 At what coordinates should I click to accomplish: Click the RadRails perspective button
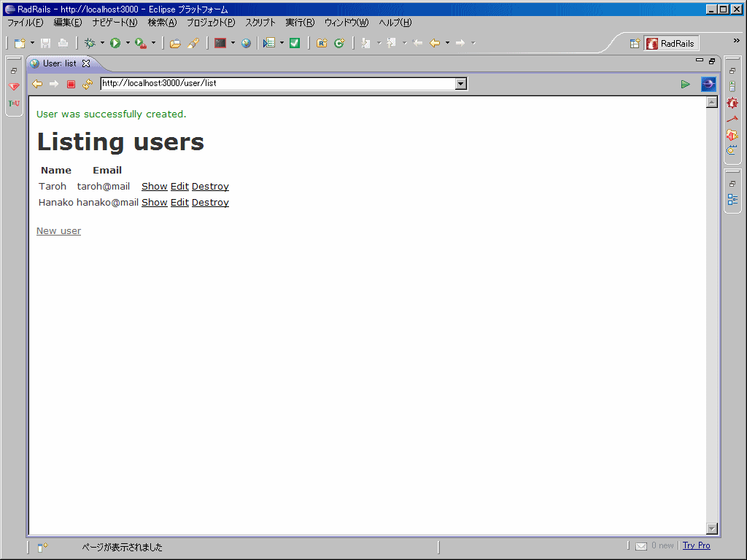(x=671, y=43)
